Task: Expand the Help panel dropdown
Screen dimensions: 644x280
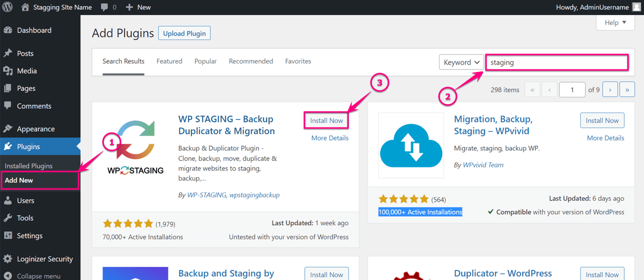Action: click(615, 22)
